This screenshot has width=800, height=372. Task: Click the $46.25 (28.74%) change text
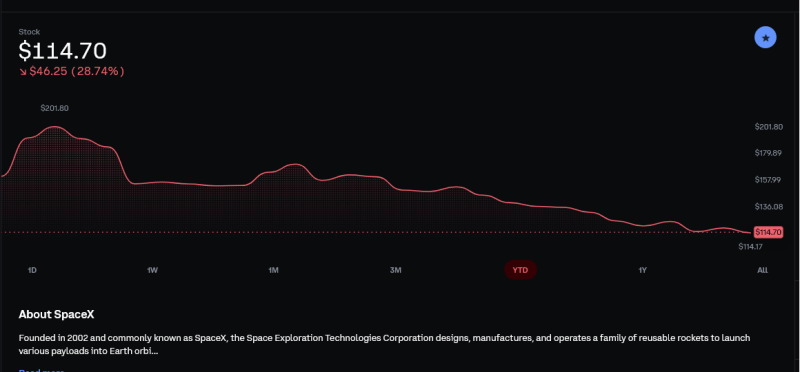(x=77, y=71)
